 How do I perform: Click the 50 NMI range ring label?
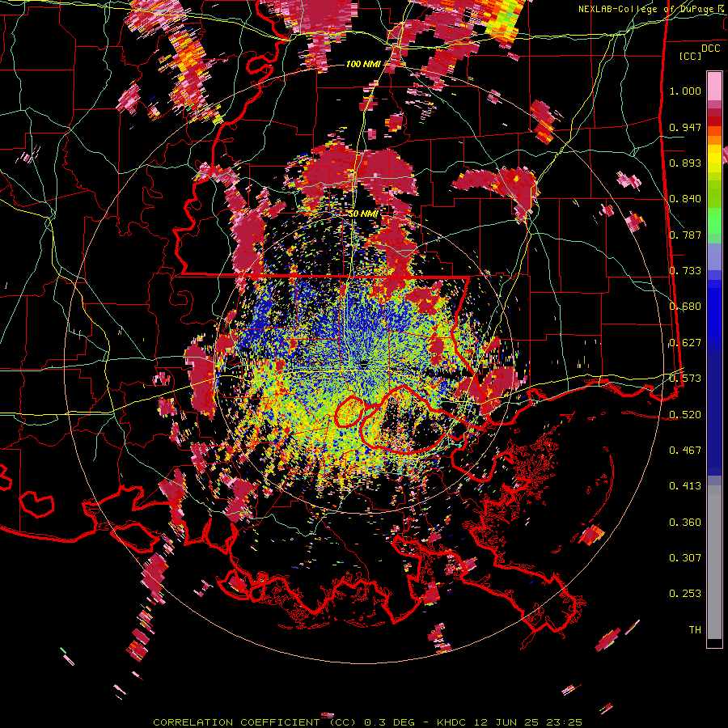(363, 214)
